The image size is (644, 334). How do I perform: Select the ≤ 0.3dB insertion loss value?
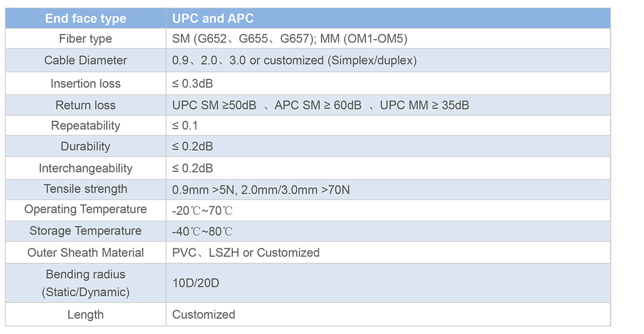coord(193,84)
